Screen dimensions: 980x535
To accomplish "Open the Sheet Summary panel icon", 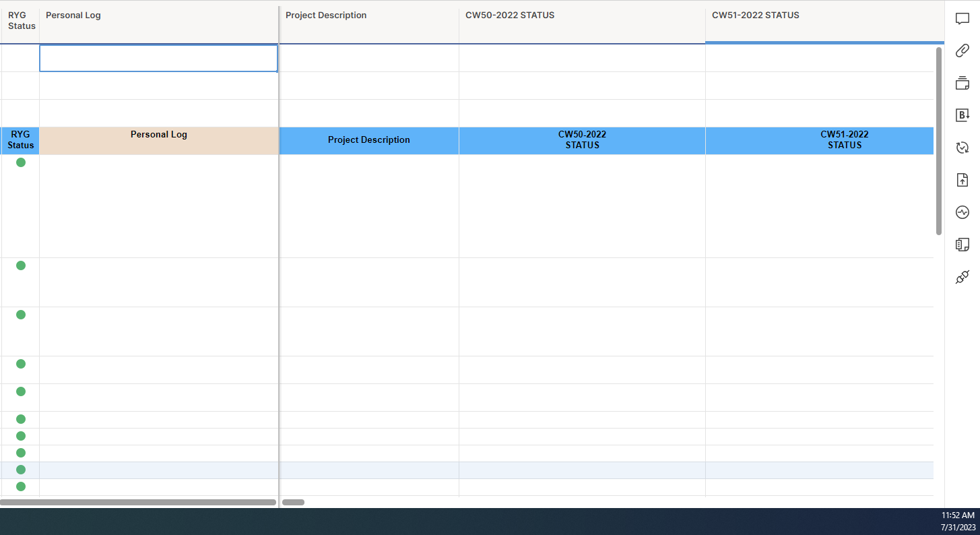I will (962, 245).
